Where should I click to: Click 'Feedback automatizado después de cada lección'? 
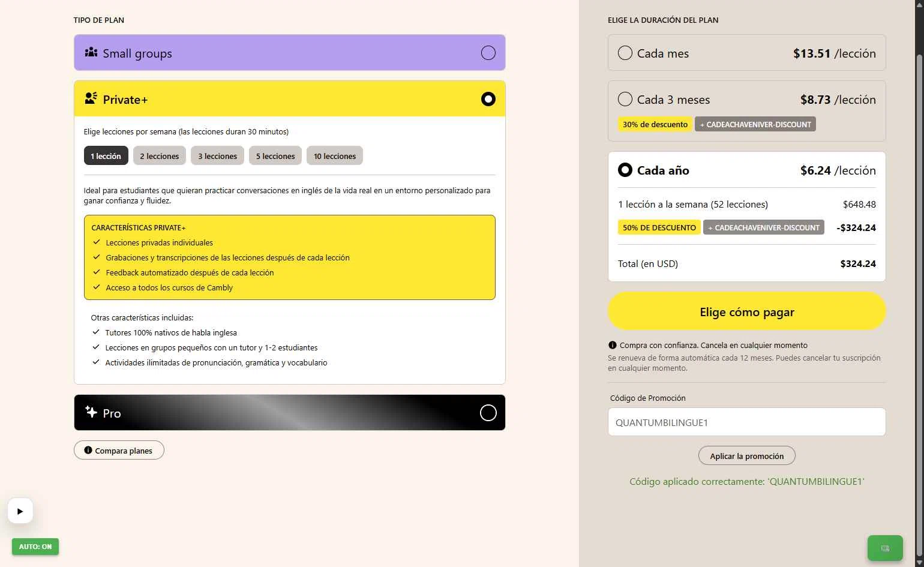(x=190, y=272)
